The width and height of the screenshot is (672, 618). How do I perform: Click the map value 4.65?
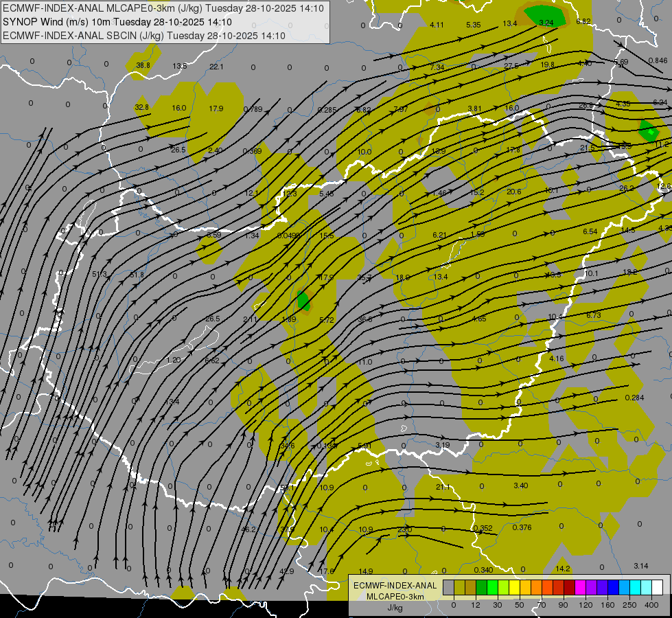479,319
